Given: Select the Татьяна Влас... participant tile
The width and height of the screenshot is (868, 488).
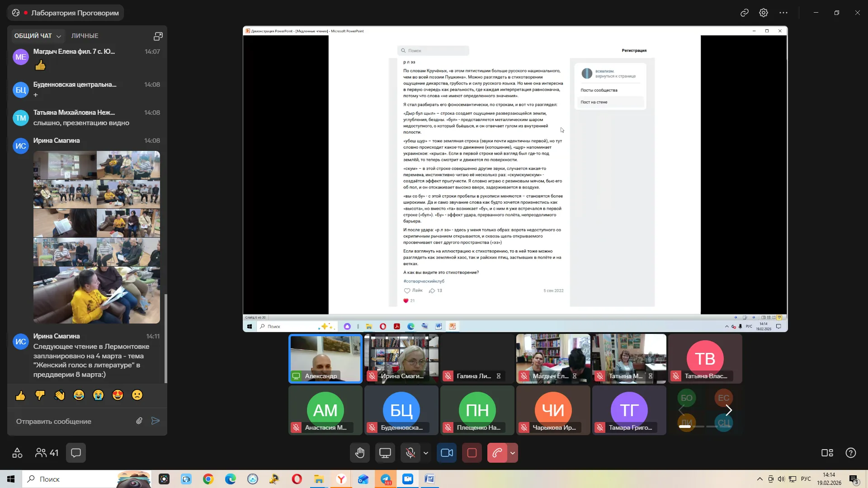Looking at the screenshot, I should point(705,359).
